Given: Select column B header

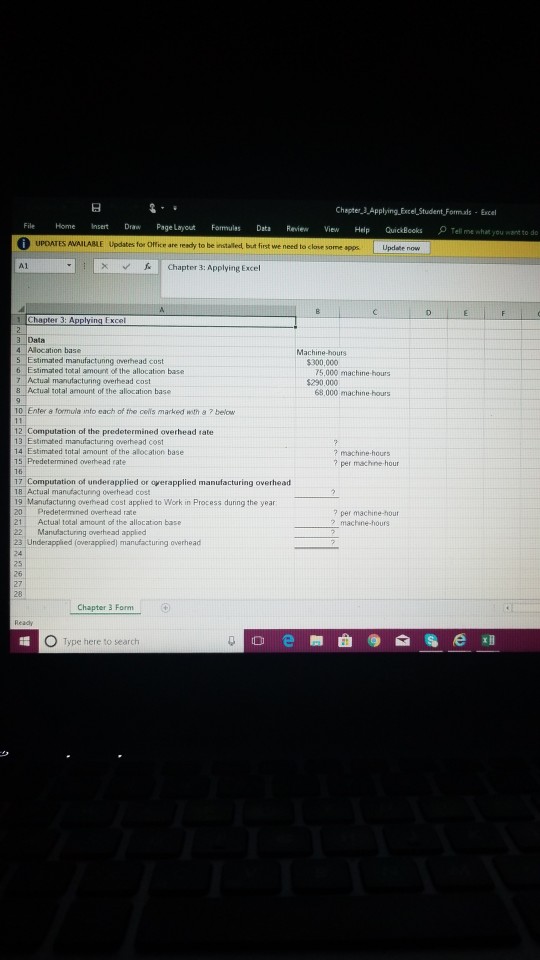Looking at the screenshot, I should [317, 311].
